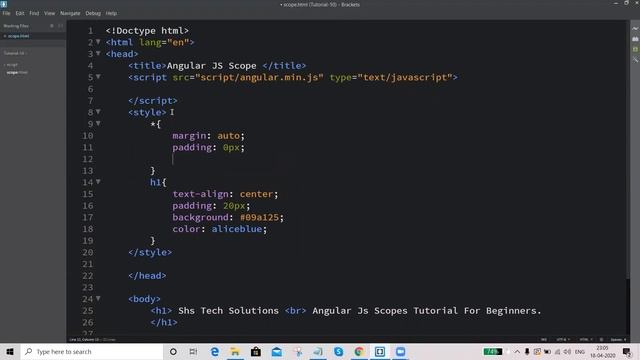Click the notepad-style taskbar icon beside Skype
The height and width of the screenshot is (360, 640).
point(318,351)
